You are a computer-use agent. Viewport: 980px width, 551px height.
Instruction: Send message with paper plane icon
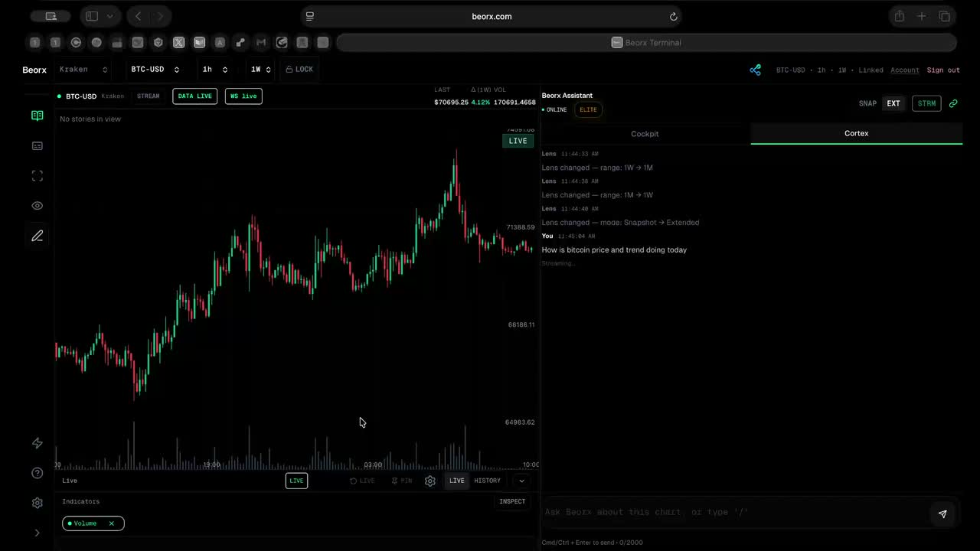pos(942,514)
